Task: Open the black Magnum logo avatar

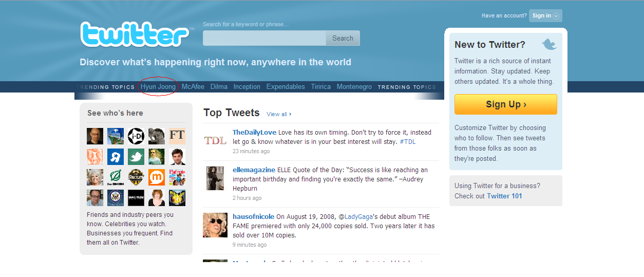Action: click(x=136, y=198)
